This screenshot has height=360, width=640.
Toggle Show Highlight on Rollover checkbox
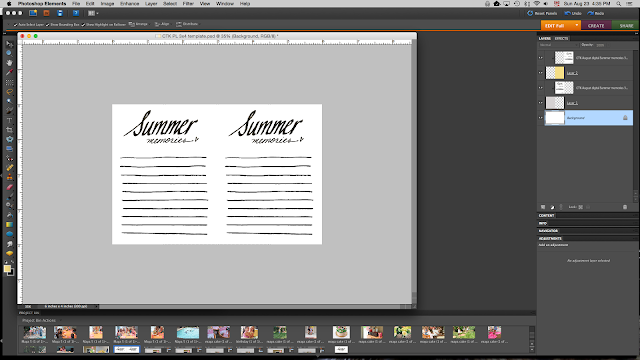click(83, 24)
